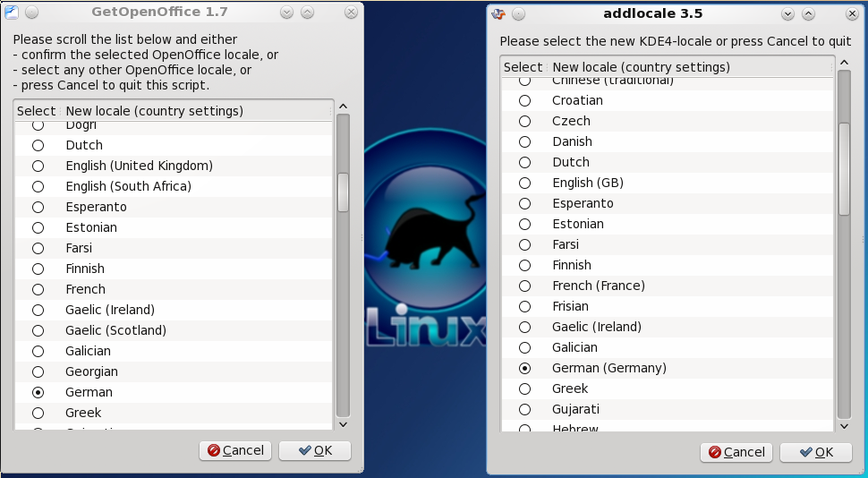This screenshot has width=868, height=478.
Task: Select English (South Africa) radio button
Action: (38, 187)
